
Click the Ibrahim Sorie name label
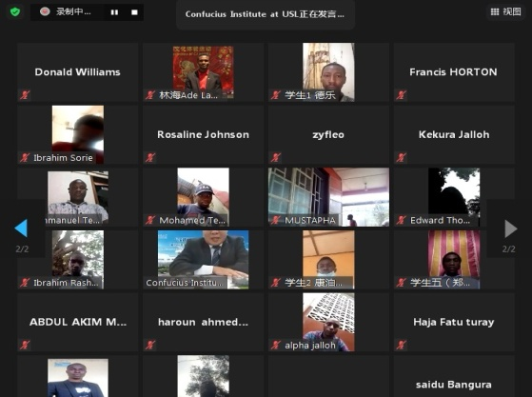click(63, 157)
